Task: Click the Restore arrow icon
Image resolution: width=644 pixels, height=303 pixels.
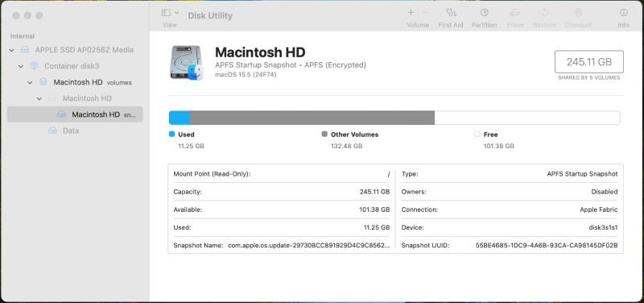Action: [x=545, y=13]
